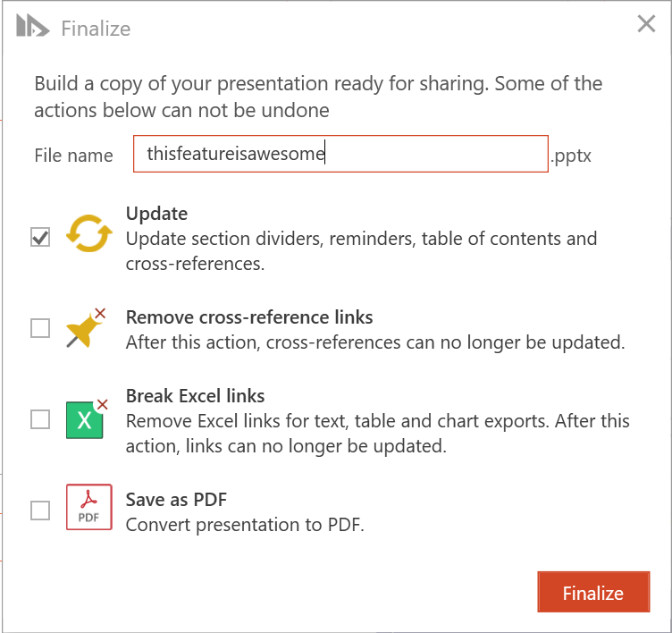672x633 pixels.
Task: Click the green Excel icon
Action: tap(86, 418)
